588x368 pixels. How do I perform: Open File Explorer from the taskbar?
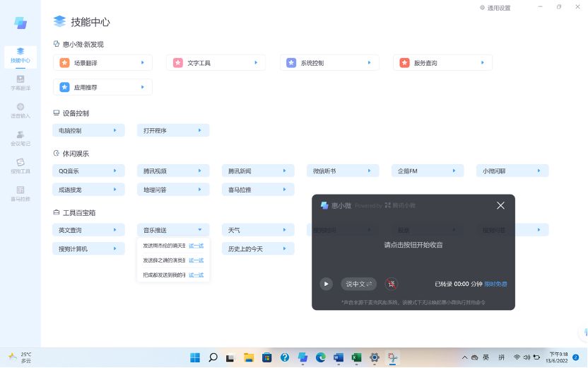pyautogui.click(x=249, y=357)
